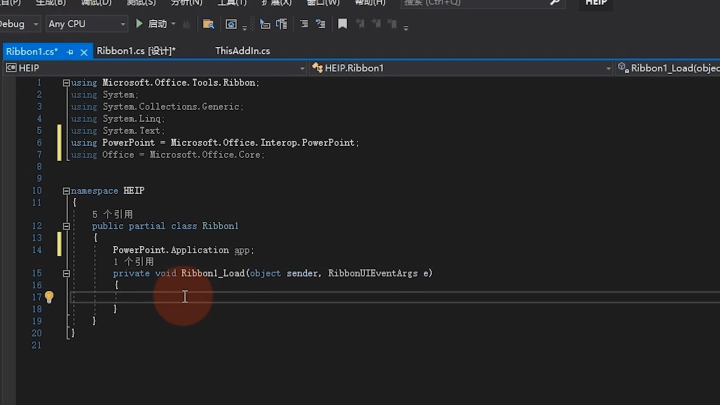This screenshot has height=405, width=720.
Task: Click 'using System.Text;' line
Action: [x=118, y=131]
